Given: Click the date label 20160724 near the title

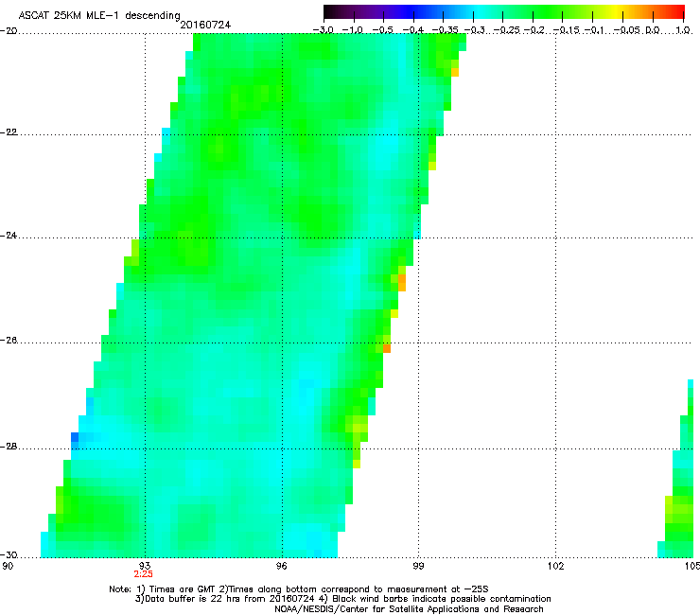Looking at the screenshot, I should tap(205, 25).
